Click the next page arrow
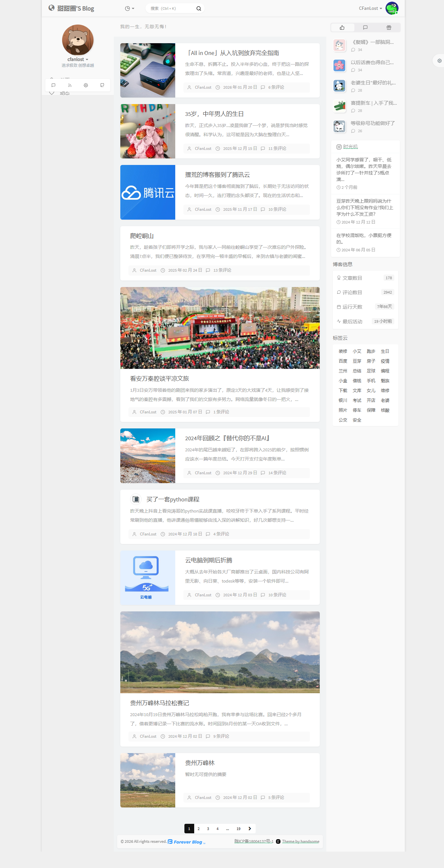Image resolution: width=444 pixels, height=868 pixels. pos(249,828)
